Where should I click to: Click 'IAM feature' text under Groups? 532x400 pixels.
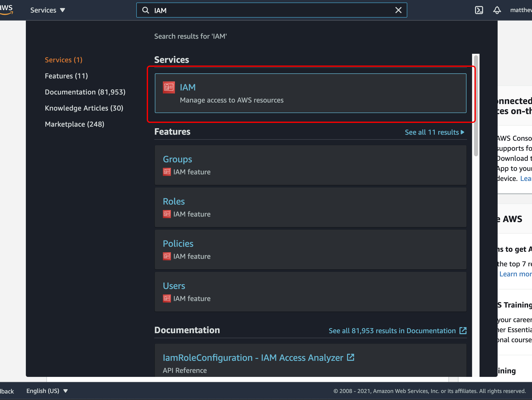[x=192, y=172]
